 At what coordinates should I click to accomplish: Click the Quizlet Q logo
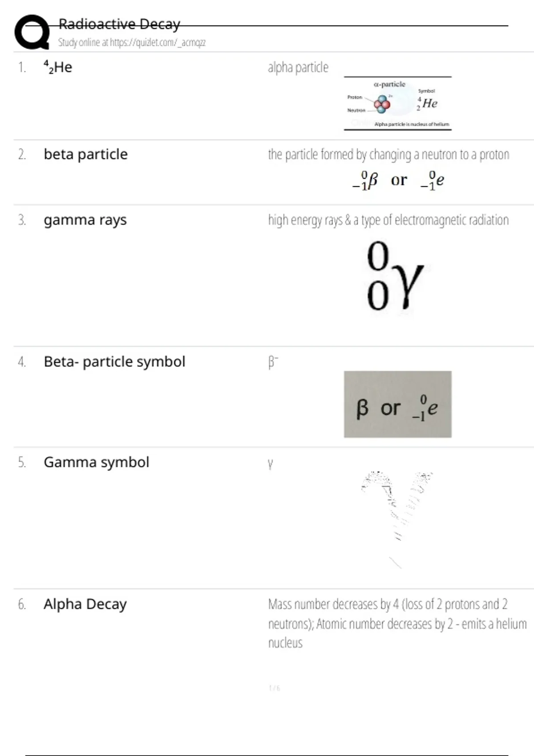point(32,32)
